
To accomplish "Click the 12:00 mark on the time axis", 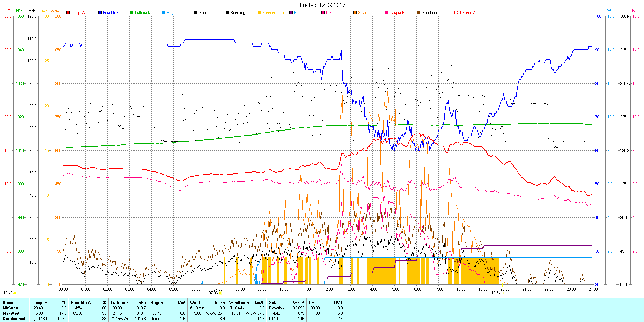I will (328, 289).
